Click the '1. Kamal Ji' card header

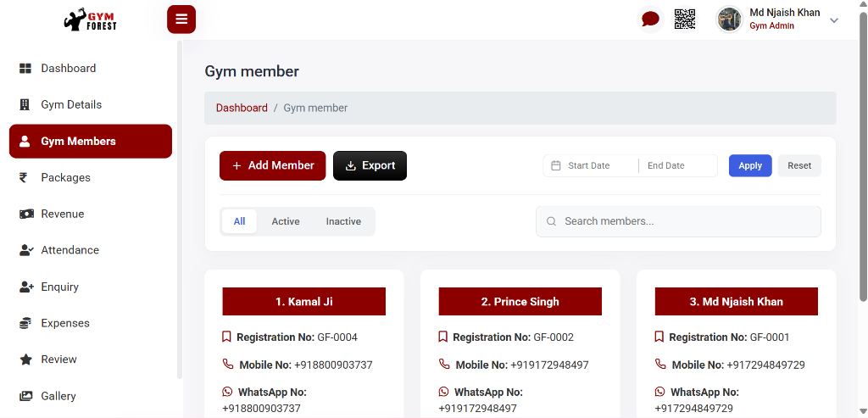tap(304, 302)
